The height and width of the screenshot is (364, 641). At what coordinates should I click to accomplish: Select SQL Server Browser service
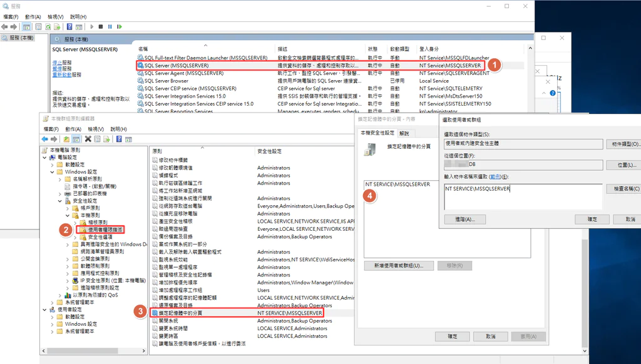coord(167,81)
